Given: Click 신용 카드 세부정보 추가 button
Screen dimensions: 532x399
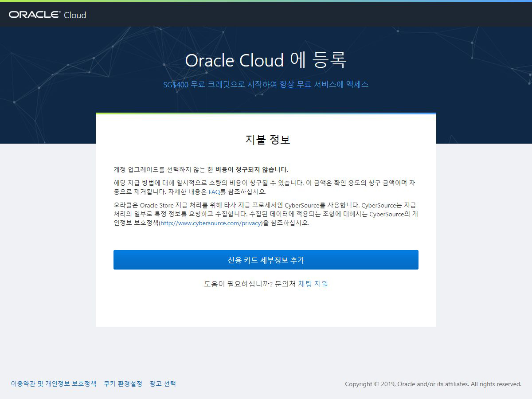Looking at the screenshot, I should [266, 260].
